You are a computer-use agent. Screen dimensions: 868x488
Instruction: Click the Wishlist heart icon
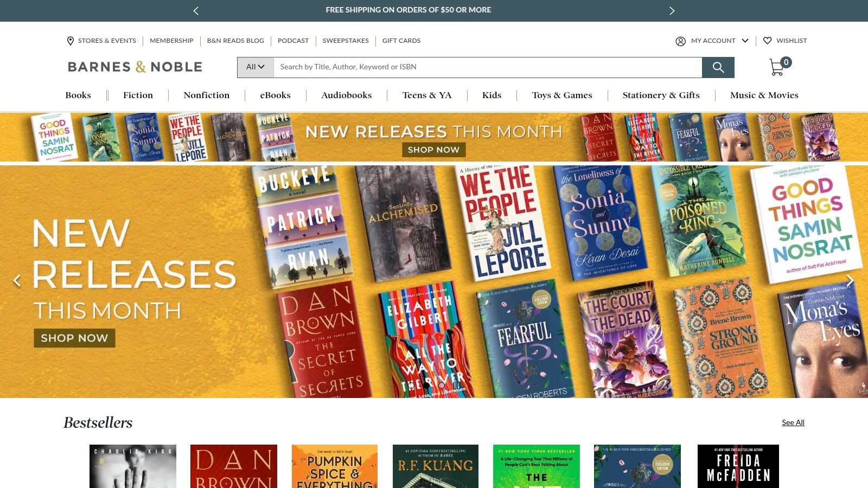pyautogui.click(x=768, y=41)
